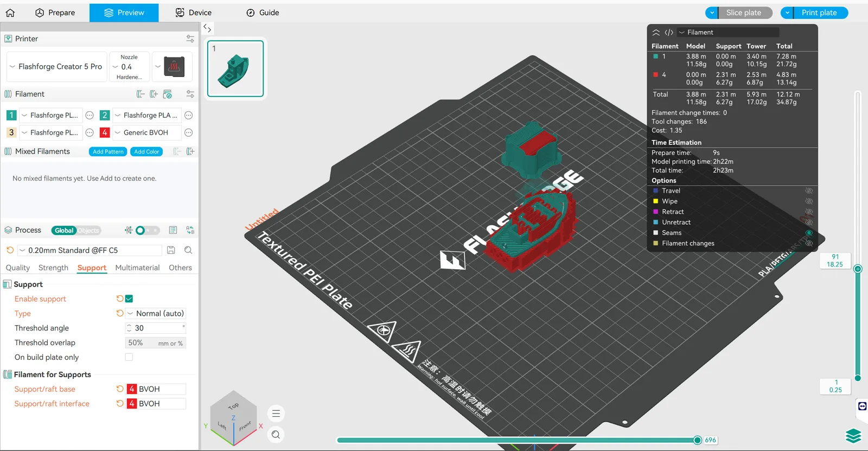
Task: Click the compare presets icon in Process
Action: click(x=190, y=230)
